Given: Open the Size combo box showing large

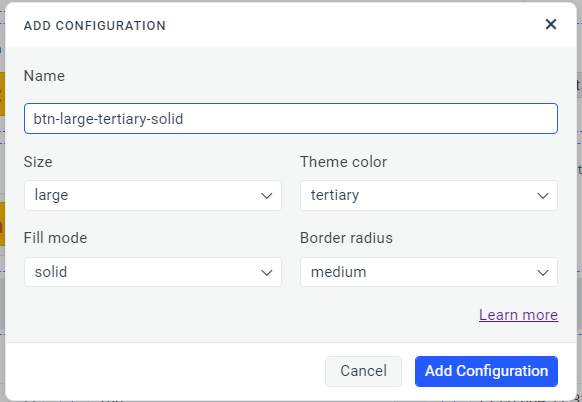Looking at the screenshot, I should click(153, 196).
